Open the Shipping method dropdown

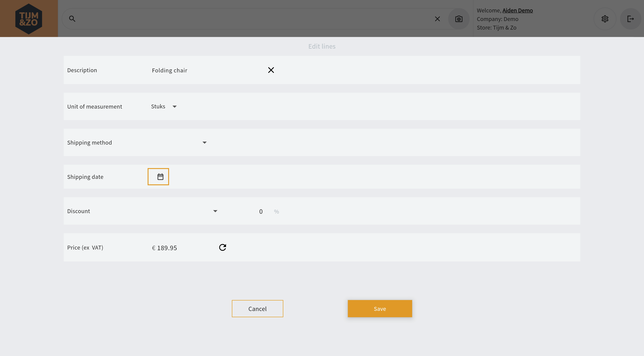(204, 142)
